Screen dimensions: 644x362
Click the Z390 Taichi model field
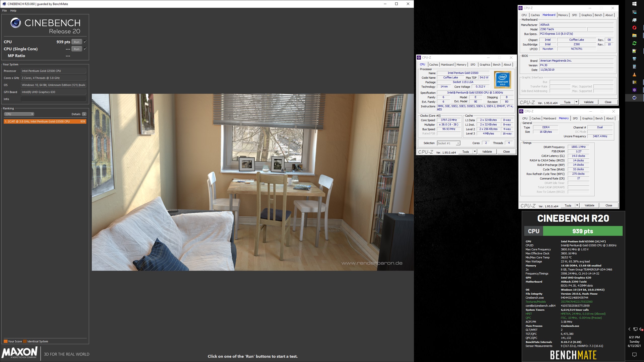pyautogui.click(x=563, y=29)
